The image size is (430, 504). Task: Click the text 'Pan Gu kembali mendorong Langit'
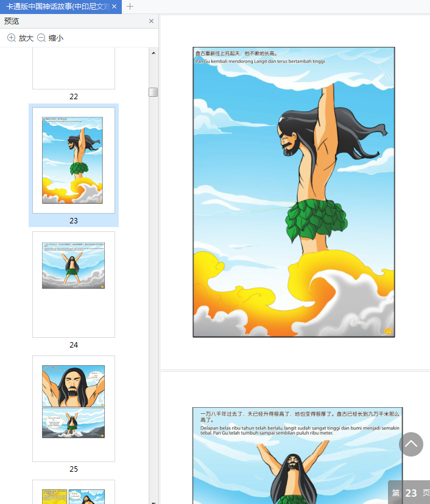pos(233,61)
